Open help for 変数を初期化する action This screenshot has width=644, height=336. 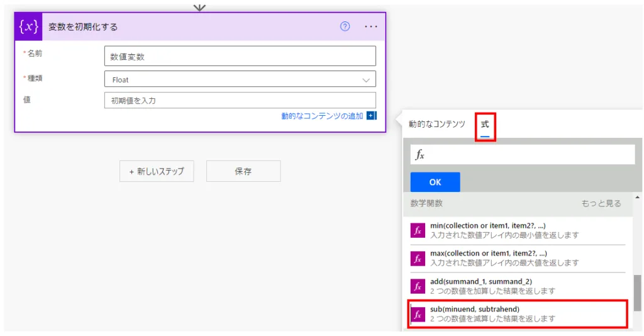click(x=345, y=26)
